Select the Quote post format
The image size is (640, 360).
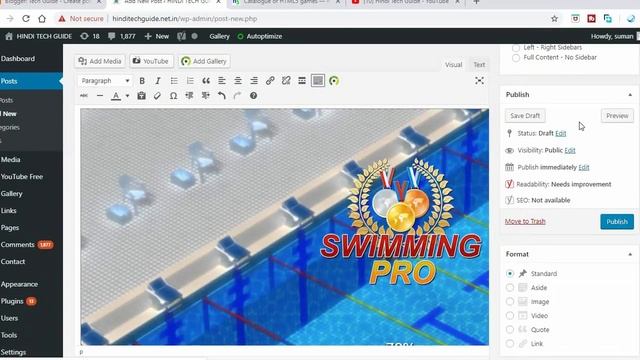coord(510,329)
